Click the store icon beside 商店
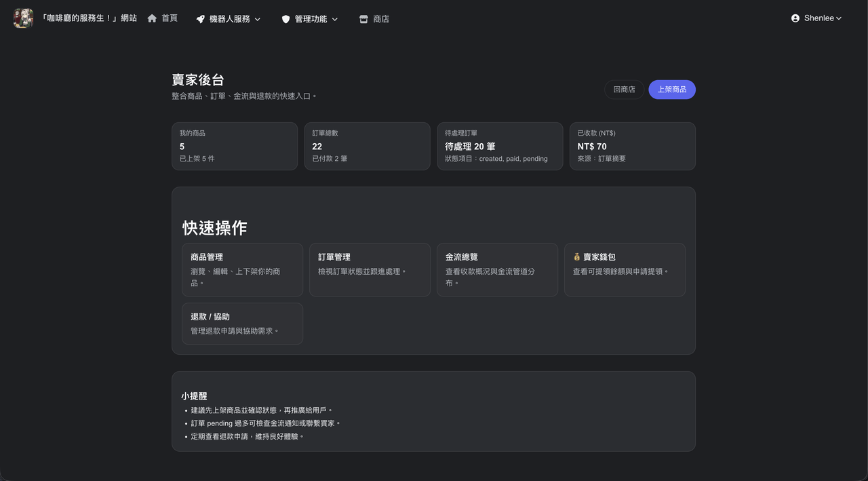The image size is (868, 481). (x=363, y=19)
